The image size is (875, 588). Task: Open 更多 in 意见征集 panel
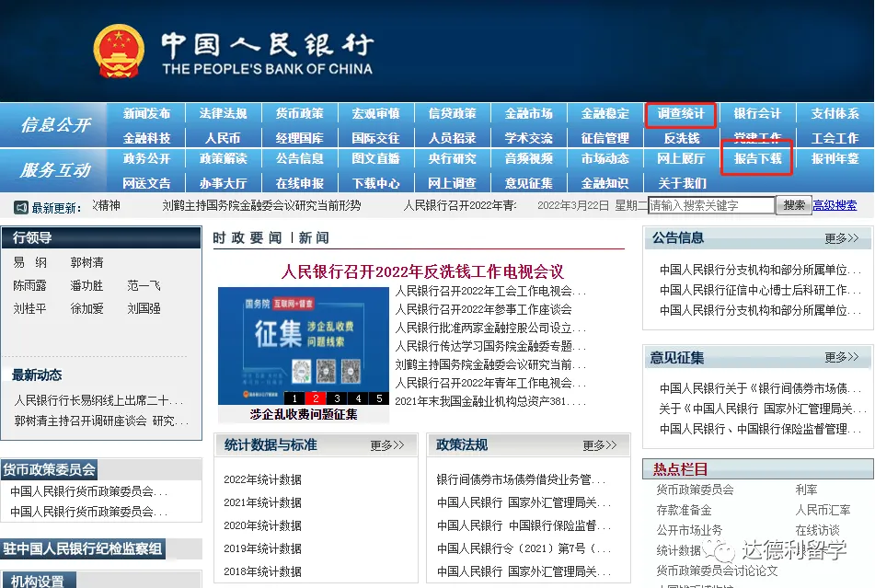(x=842, y=357)
